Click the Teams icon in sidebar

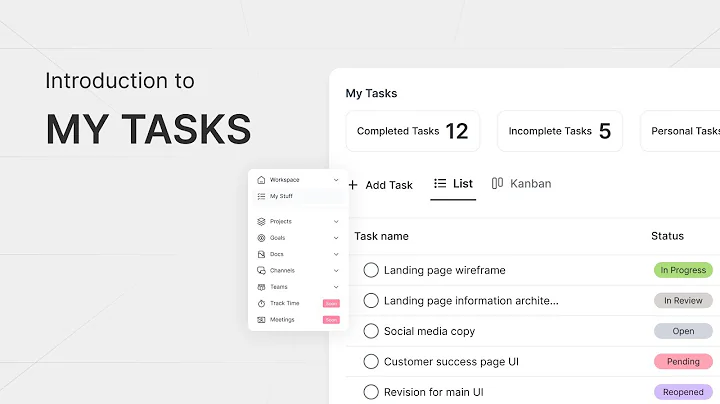click(261, 287)
